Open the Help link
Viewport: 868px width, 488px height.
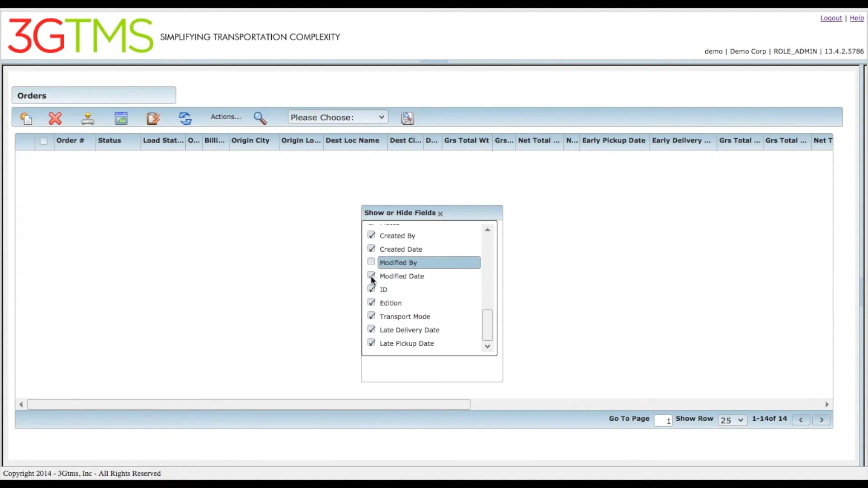[x=857, y=18]
